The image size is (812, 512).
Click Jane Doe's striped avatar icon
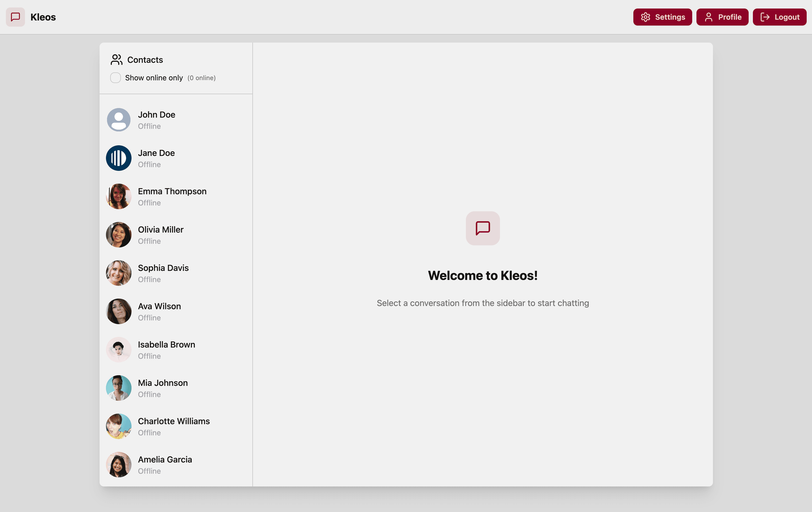(x=118, y=158)
